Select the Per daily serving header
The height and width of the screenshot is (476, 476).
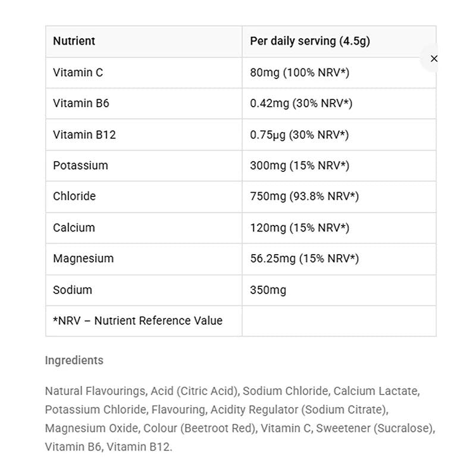pyautogui.click(x=310, y=41)
